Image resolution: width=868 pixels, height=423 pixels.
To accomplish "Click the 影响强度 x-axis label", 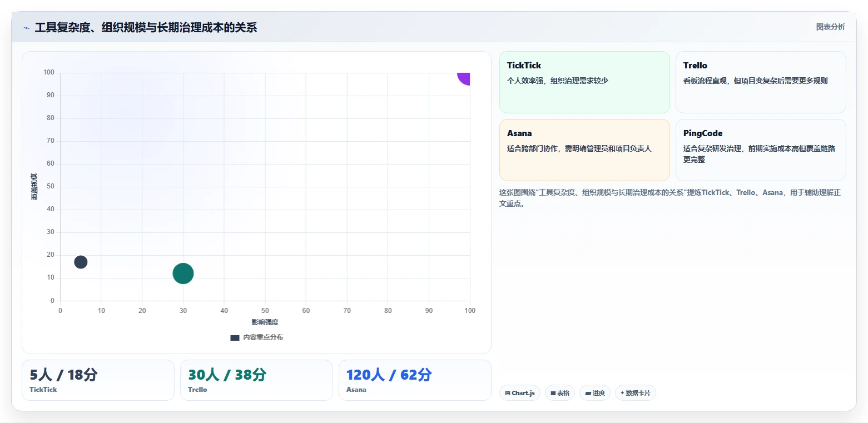I will click(x=265, y=322).
